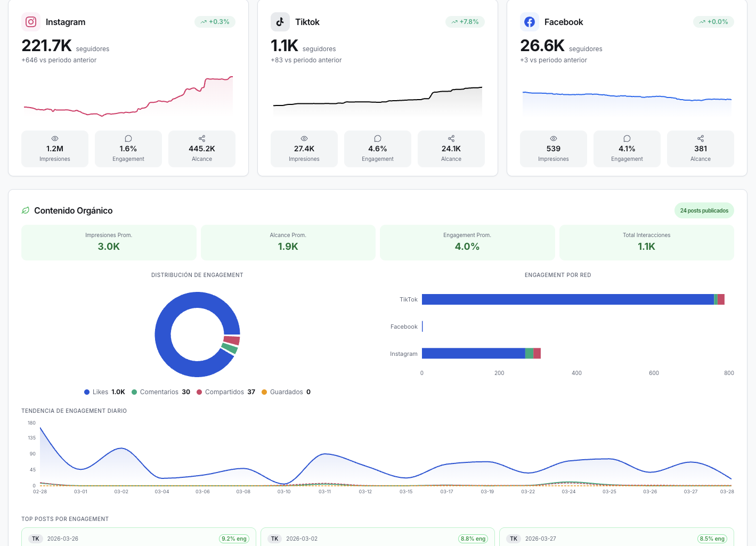Select the Engagement Prom. 4.0% card
The height and width of the screenshot is (546, 756).
[467, 242]
